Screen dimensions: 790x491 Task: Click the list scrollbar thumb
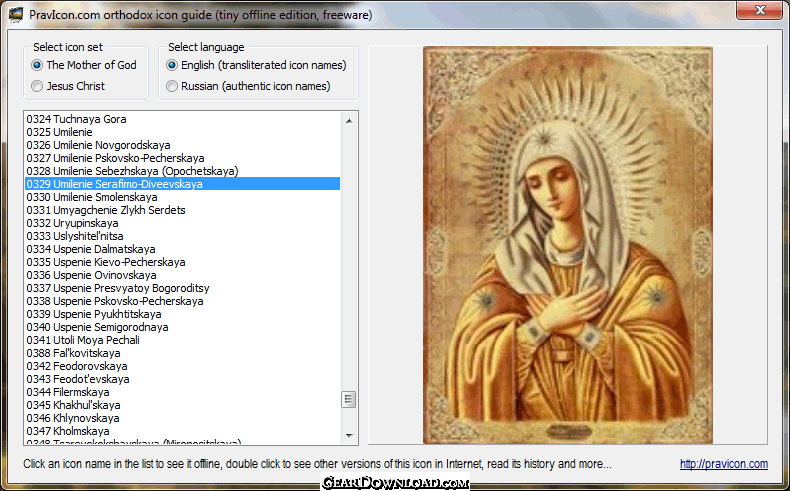[x=349, y=399]
